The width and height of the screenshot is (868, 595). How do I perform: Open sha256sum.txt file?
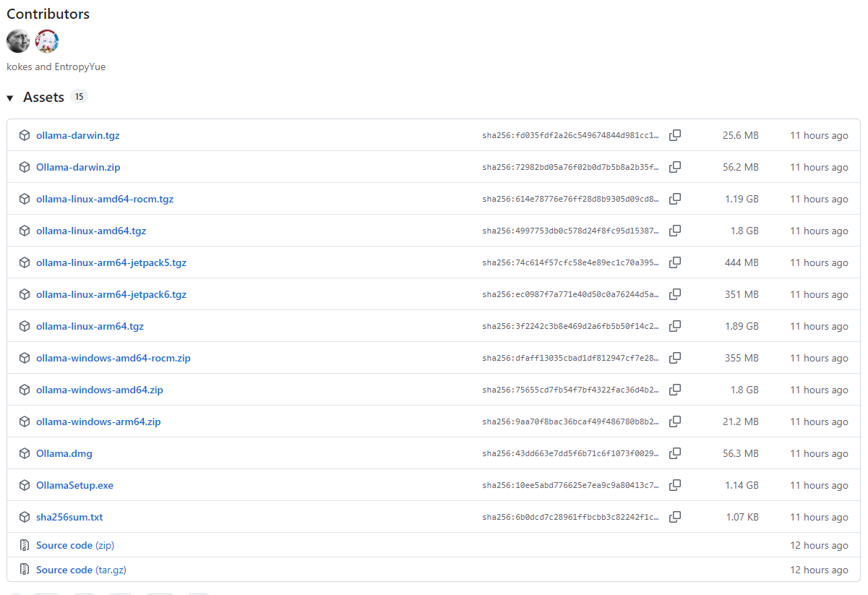pyautogui.click(x=69, y=517)
